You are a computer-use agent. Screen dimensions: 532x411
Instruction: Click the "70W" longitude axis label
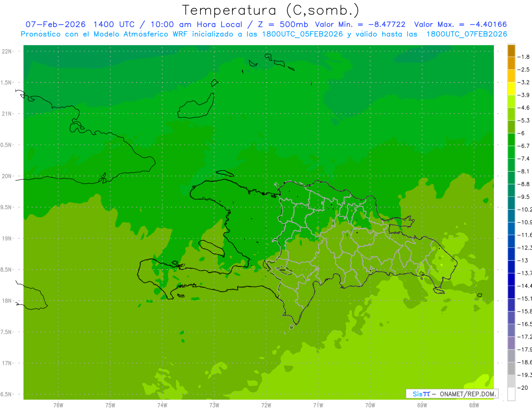[x=370, y=405]
